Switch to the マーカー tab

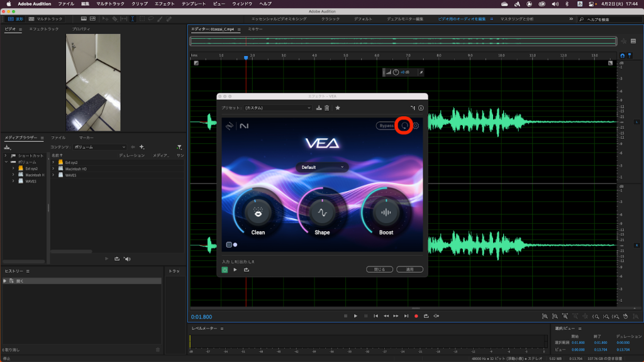[86, 138]
